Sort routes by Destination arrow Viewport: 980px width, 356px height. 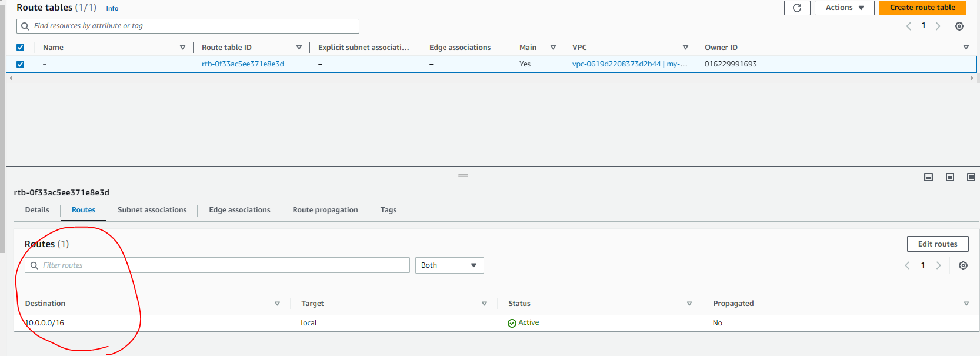point(277,304)
